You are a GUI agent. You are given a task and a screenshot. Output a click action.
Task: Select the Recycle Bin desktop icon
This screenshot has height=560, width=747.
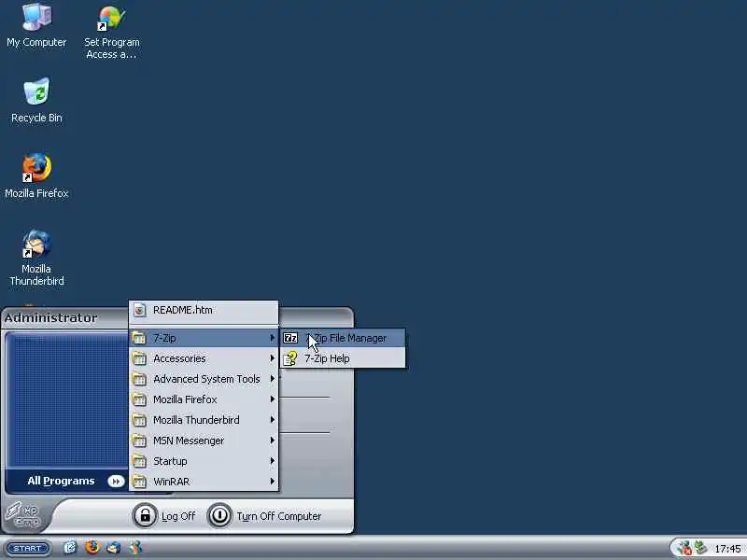36,101
